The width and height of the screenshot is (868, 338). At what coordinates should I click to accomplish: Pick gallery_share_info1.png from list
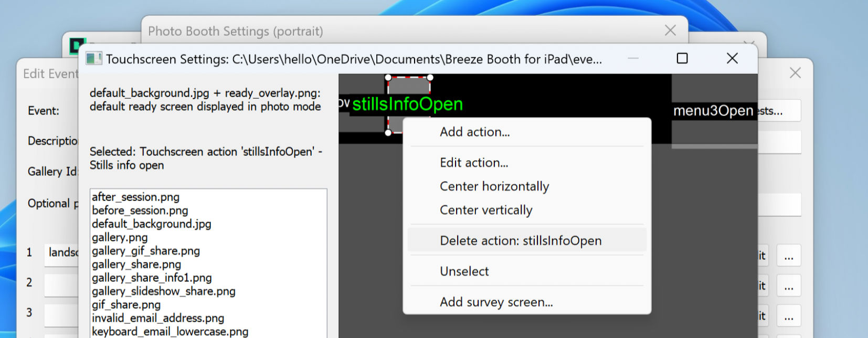[152, 278]
